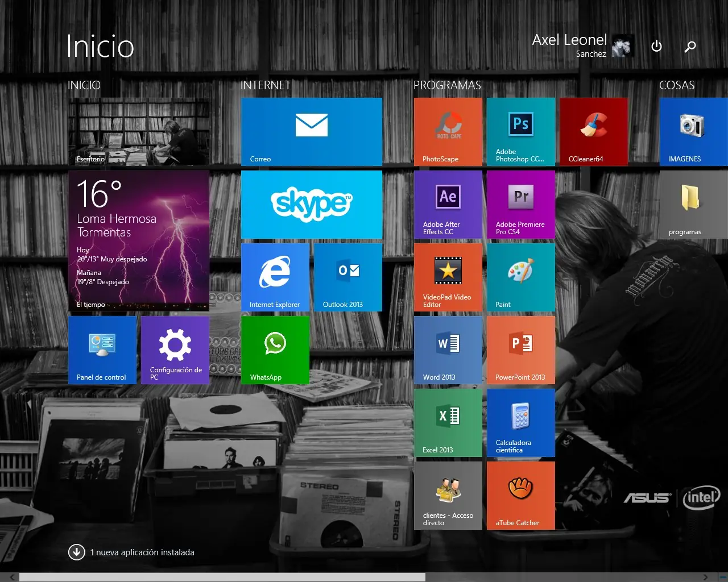Click the Axel Leonel user name
The width and height of the screenshot is (728, 582).
[x=569, y=40]
